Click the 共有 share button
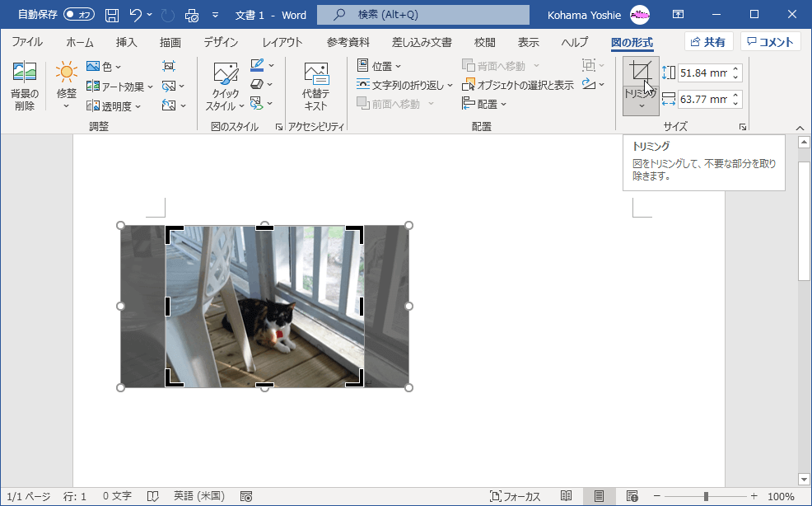The width and height of the screenshot is (812, 506). point(708,42)
